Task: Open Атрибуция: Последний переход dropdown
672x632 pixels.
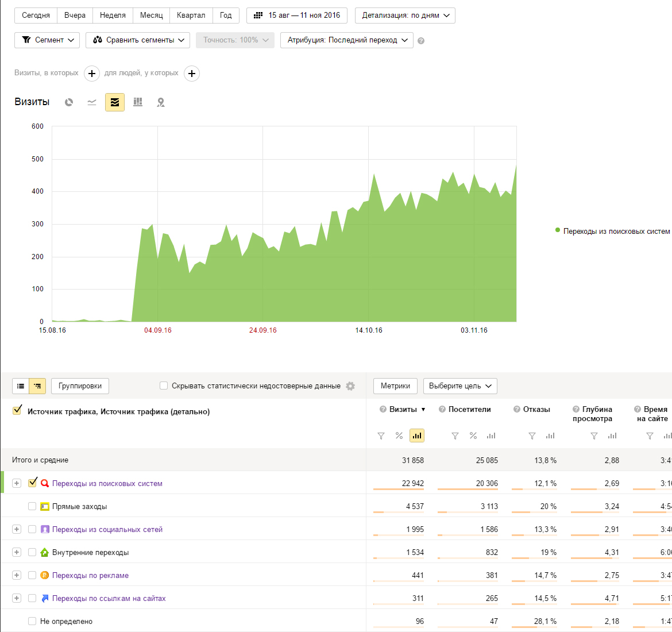Action: point(347,40)
